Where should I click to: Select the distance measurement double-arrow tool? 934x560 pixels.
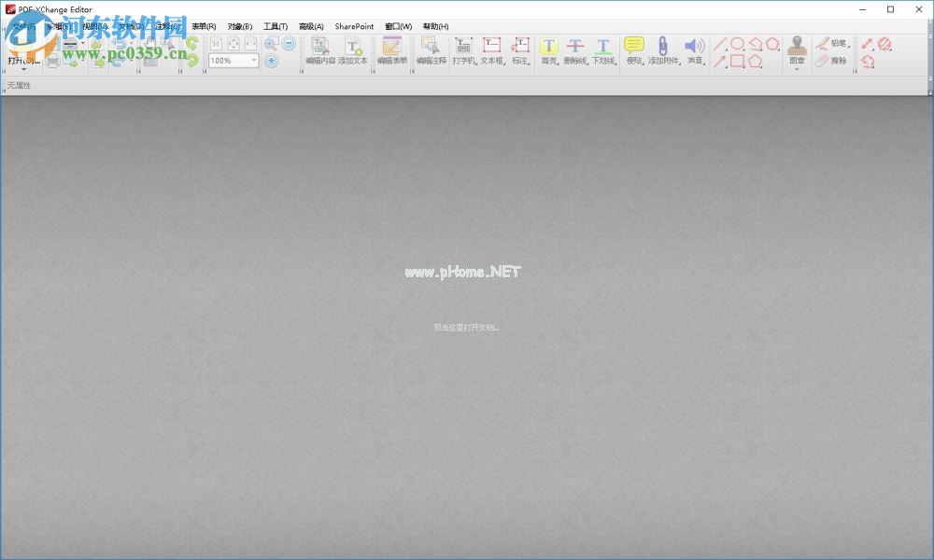[x=868, y=44]
